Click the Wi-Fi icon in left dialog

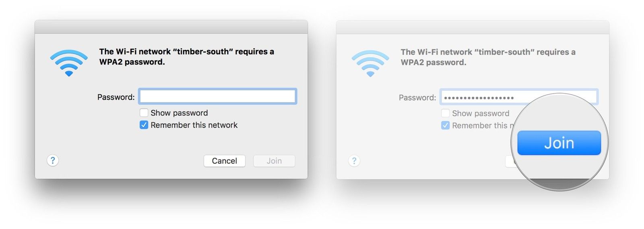coord(69,63)
